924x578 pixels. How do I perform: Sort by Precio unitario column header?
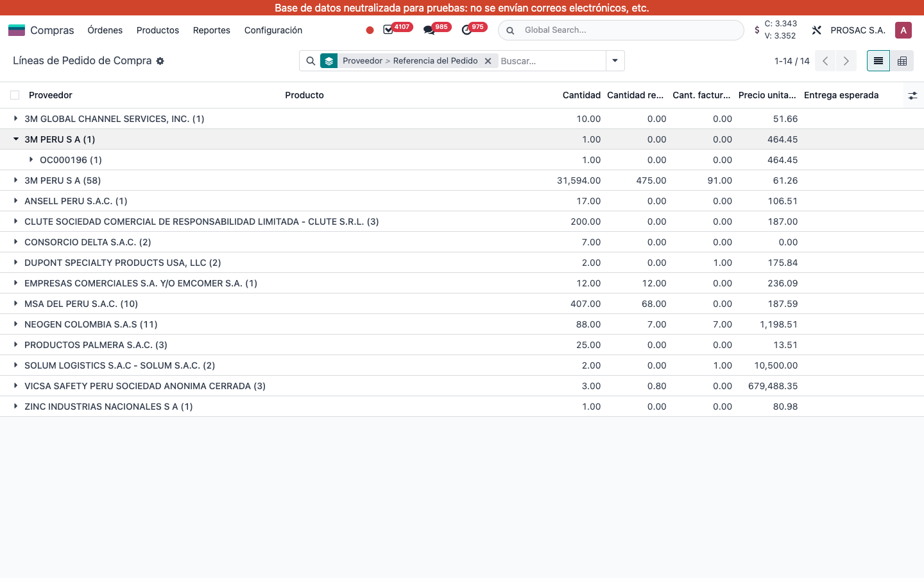(x=767, y=95)
